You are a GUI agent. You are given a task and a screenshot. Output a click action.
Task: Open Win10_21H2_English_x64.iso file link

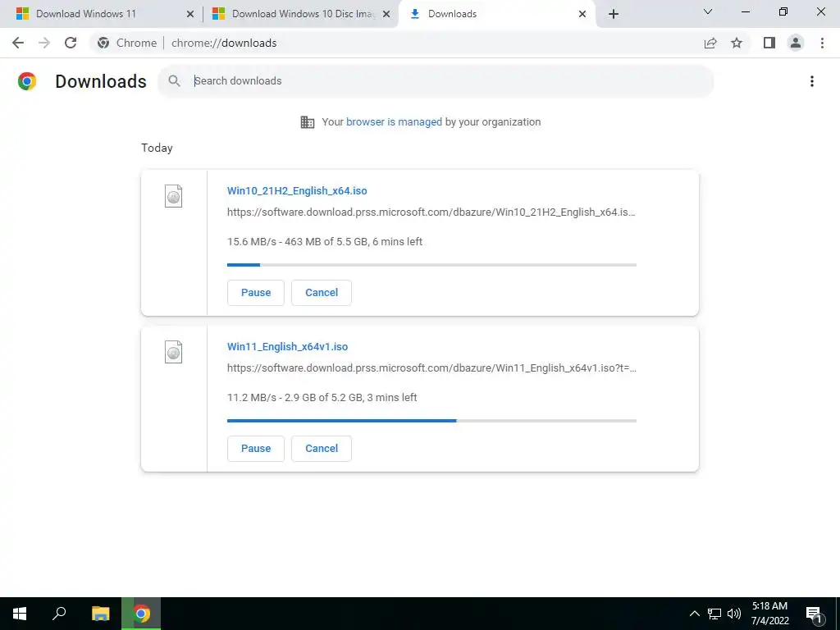coord(297,190)
